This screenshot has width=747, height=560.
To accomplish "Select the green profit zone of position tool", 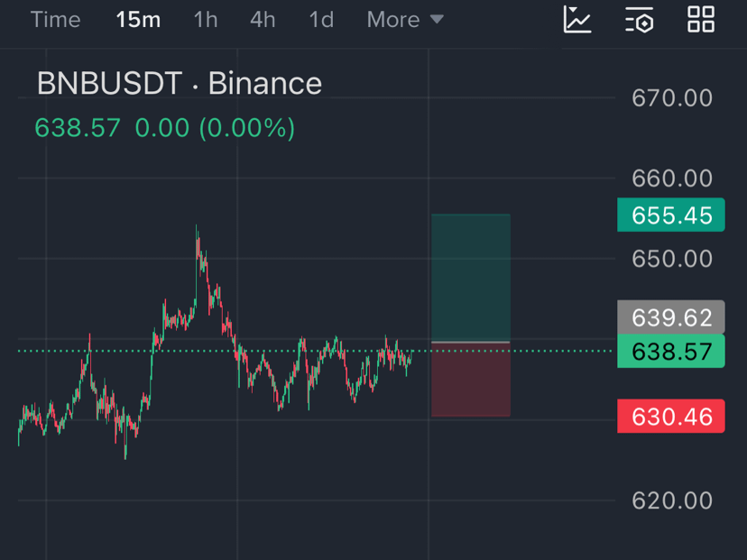I will 471,278.
